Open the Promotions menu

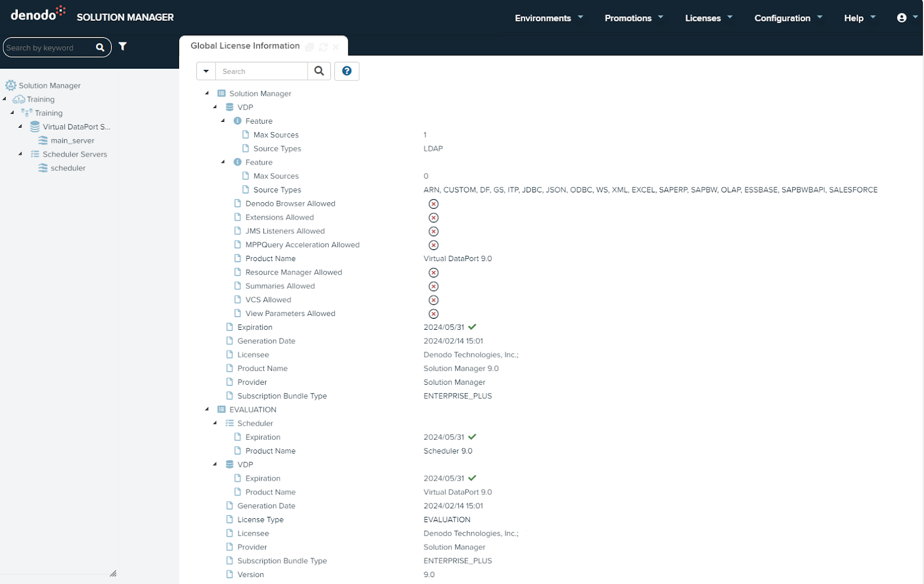point(634,18)
